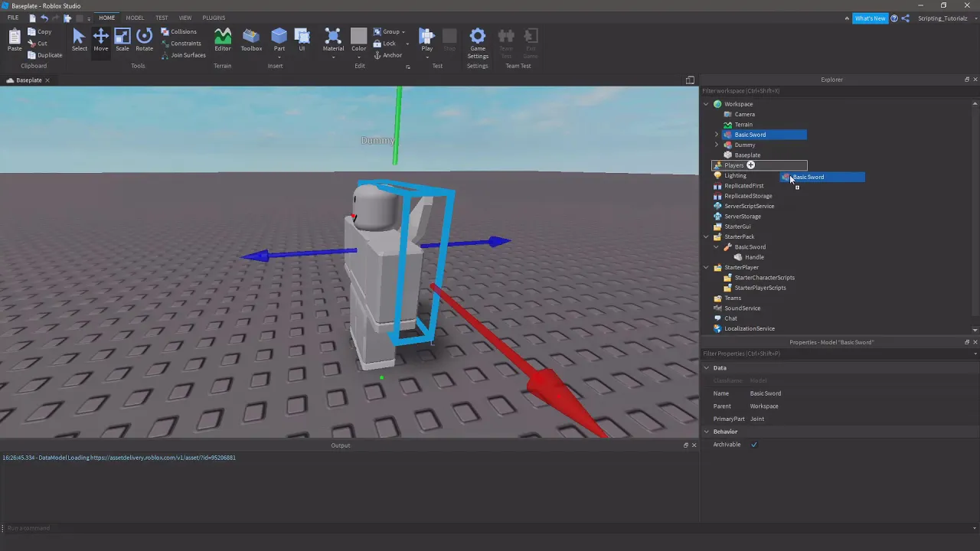The width and height of the screenshot is (980, 551).
Task: Close the Output panel
Action: [x=694, y=445]
